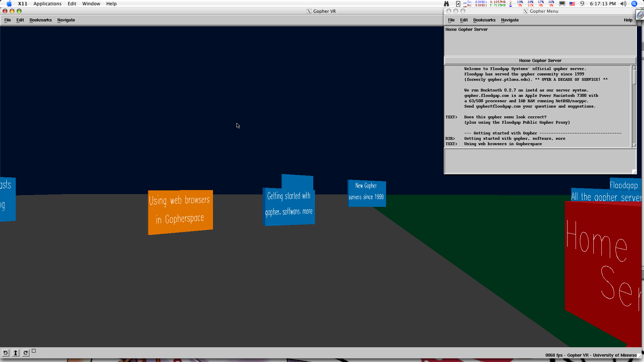Open the File menu in Gopher VR
Screen dimensions: 644x362
(7, 20)
